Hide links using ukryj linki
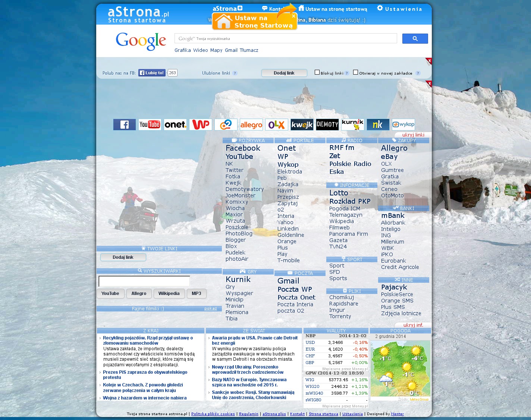The width and height of the screenshot is (531, 420). tap(413, 135)
